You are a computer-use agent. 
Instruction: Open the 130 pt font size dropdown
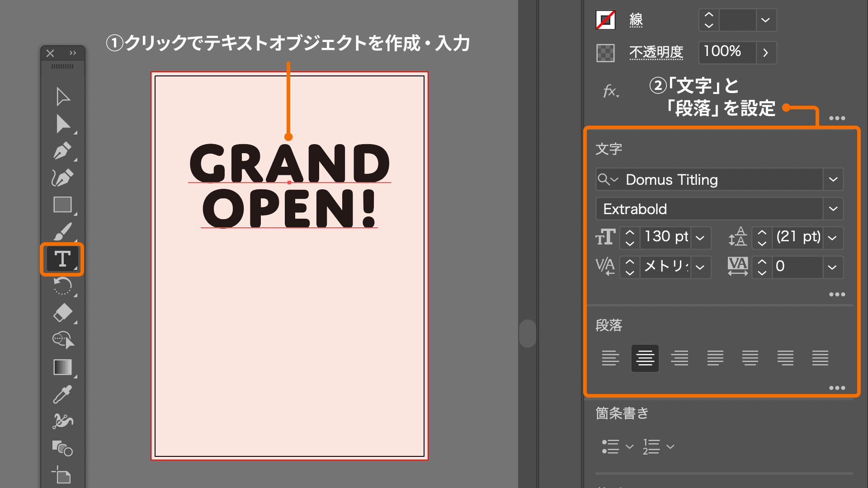point(700,238)
